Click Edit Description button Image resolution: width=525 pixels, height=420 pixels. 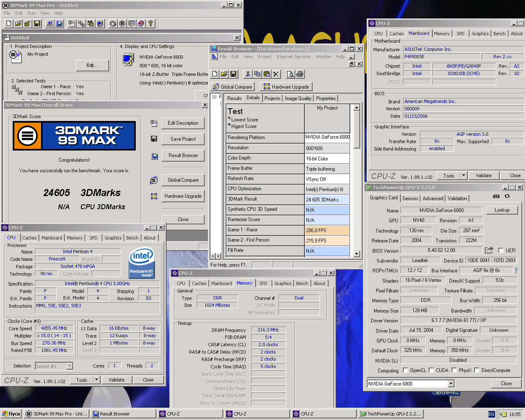click(183, 123)
